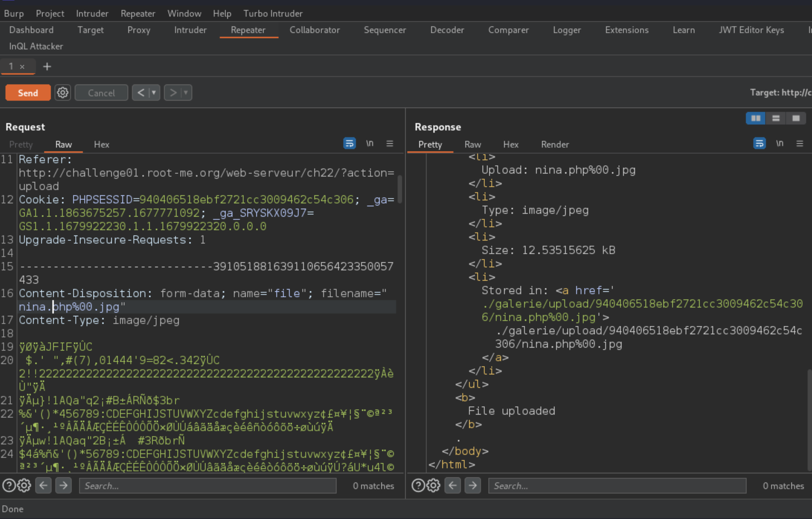
Task: Click the Response search field
Action: [617, 486]
